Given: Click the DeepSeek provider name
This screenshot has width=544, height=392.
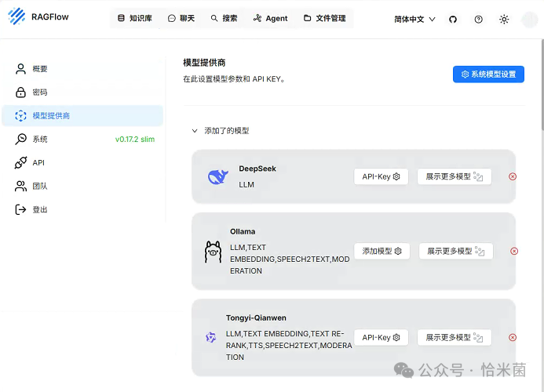Looking at the screenshot, I should pos(257,169).
